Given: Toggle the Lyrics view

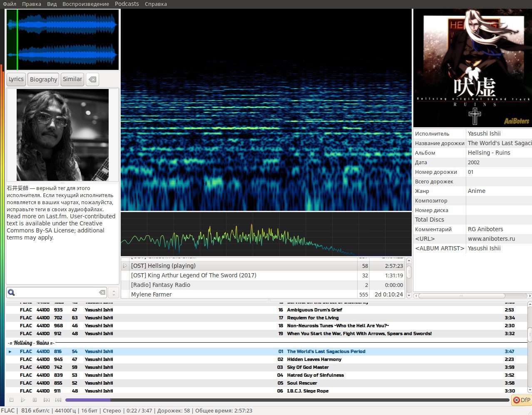Looking at the screenshot, I should [16, 79].
